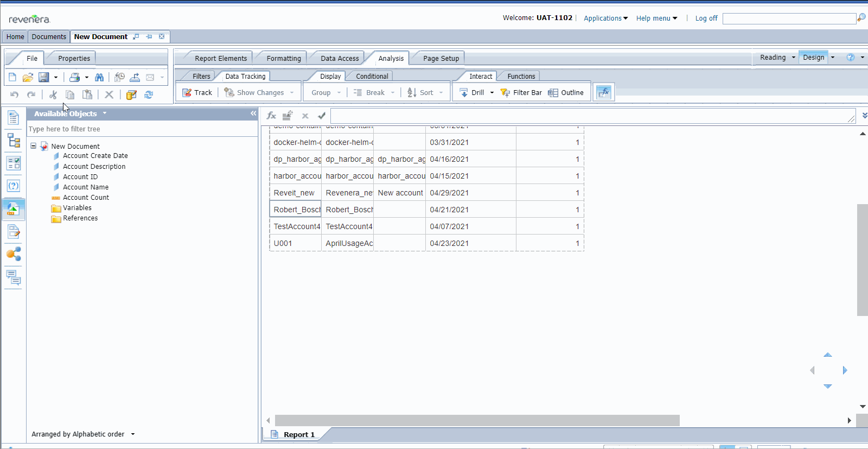
Task: Open Edit Data Provider cylinder icon
Action: pos(131,94)
